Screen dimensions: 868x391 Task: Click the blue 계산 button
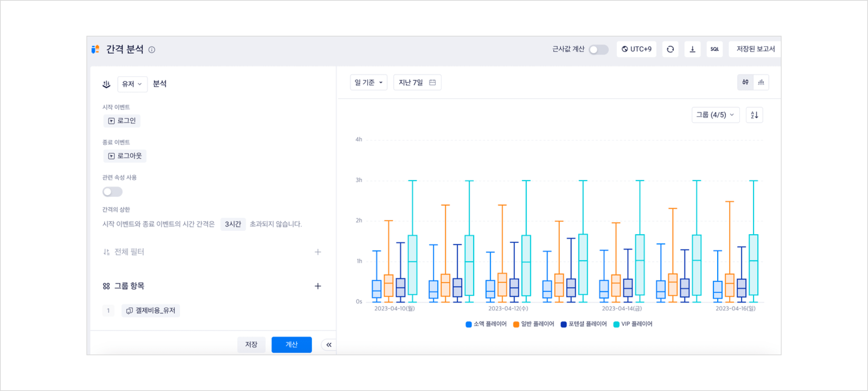pos(292,345)
